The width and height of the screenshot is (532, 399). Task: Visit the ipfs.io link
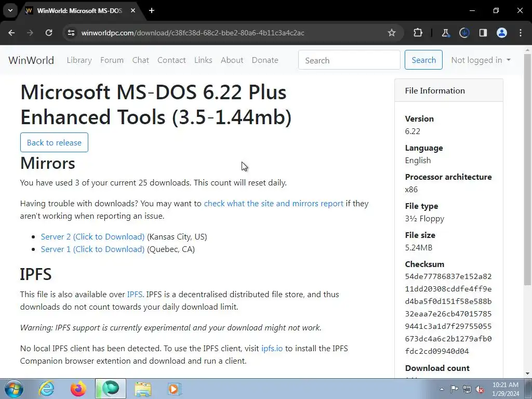[272, 349]
